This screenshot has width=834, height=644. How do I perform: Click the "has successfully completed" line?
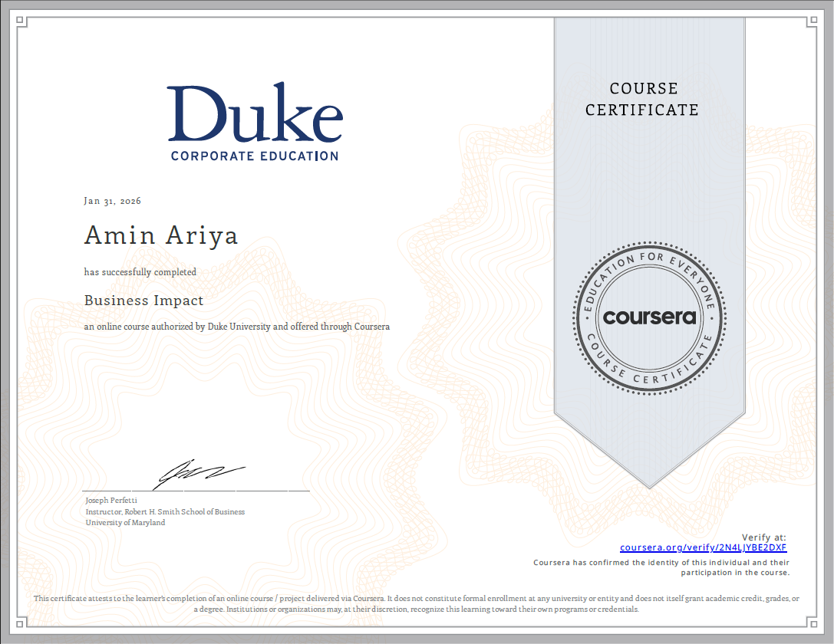(140, 271)
